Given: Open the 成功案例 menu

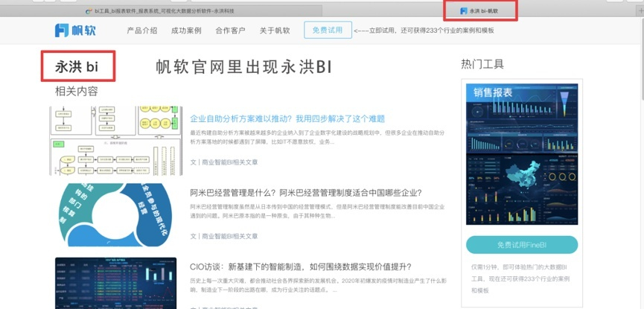Looking at the screenshot, I should coord(186,31).
